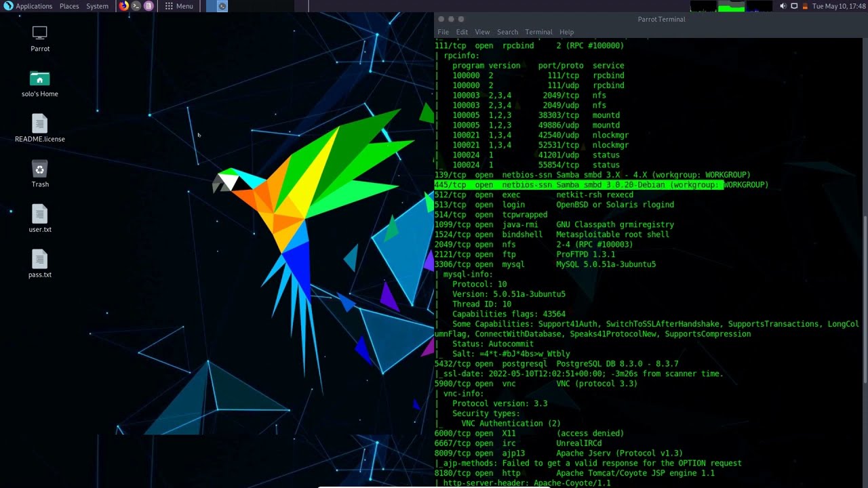
Task: Open solo's Home folder icon
Action: 39,79
